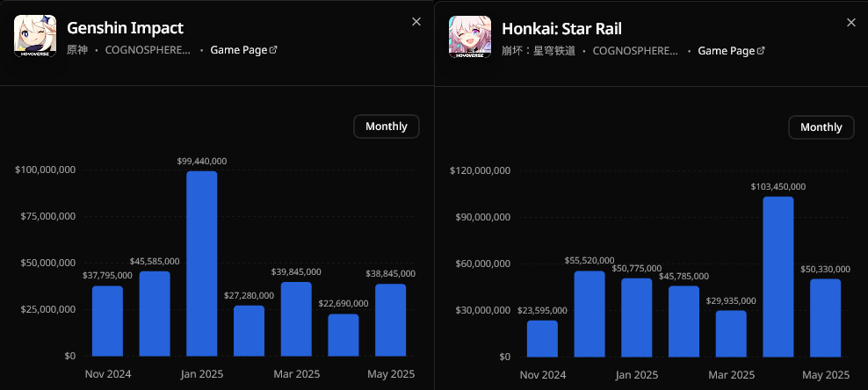Viewport: 868px width, 390px height.
Task: Click Star Rail chart Mar 2025 axis label
Action: point(732,375)
